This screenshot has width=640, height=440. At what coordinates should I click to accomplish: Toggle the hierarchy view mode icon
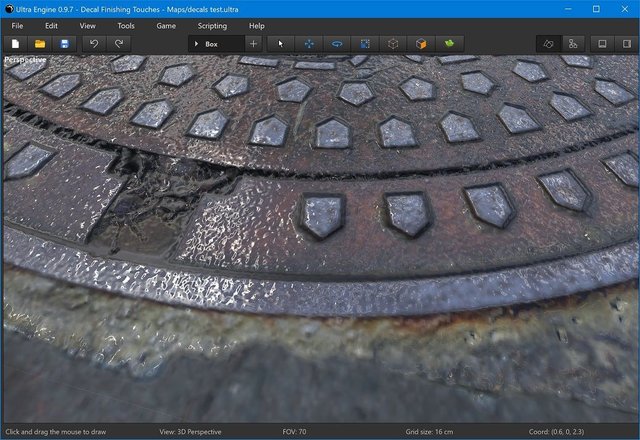573,44
